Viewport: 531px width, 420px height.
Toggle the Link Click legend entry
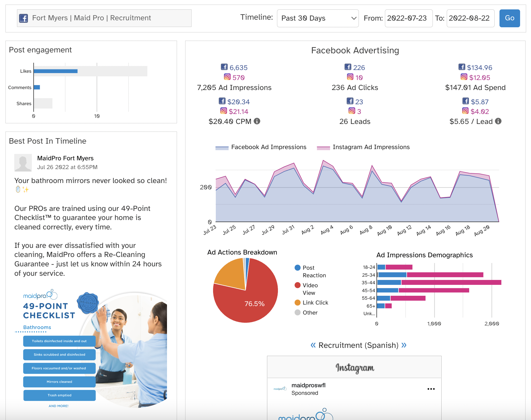(311, 303)
